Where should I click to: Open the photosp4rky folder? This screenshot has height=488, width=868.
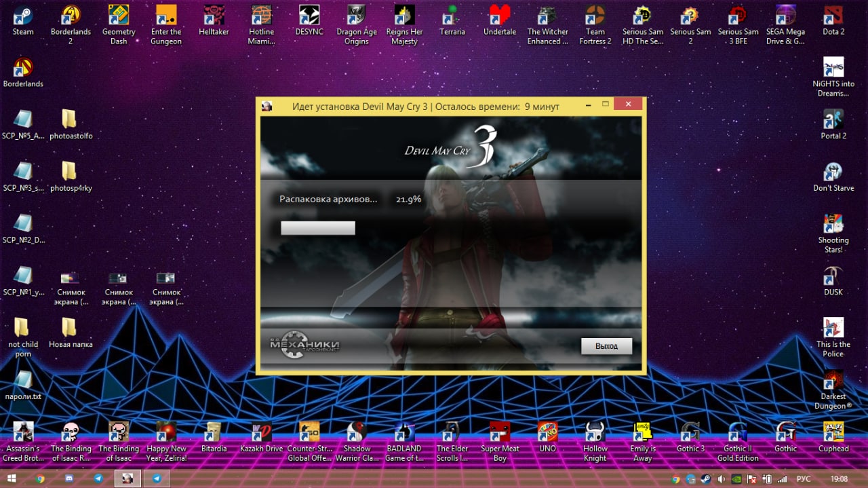[71, 177]
